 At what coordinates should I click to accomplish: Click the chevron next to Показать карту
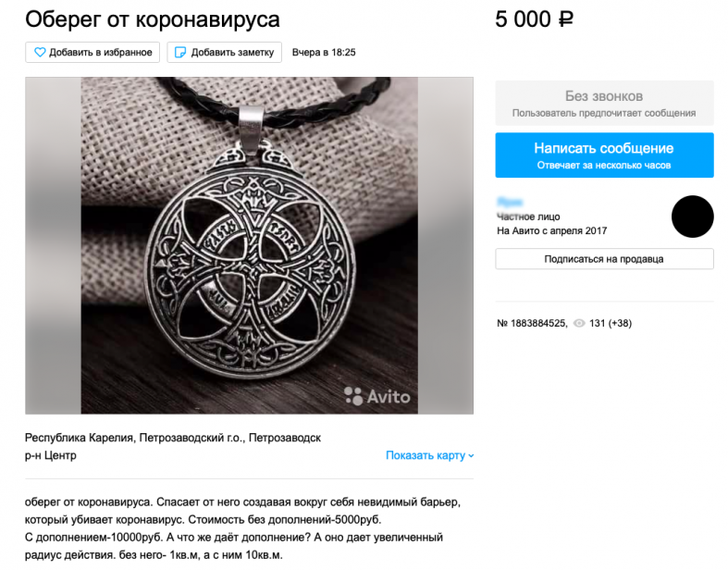tap(471, 455)
